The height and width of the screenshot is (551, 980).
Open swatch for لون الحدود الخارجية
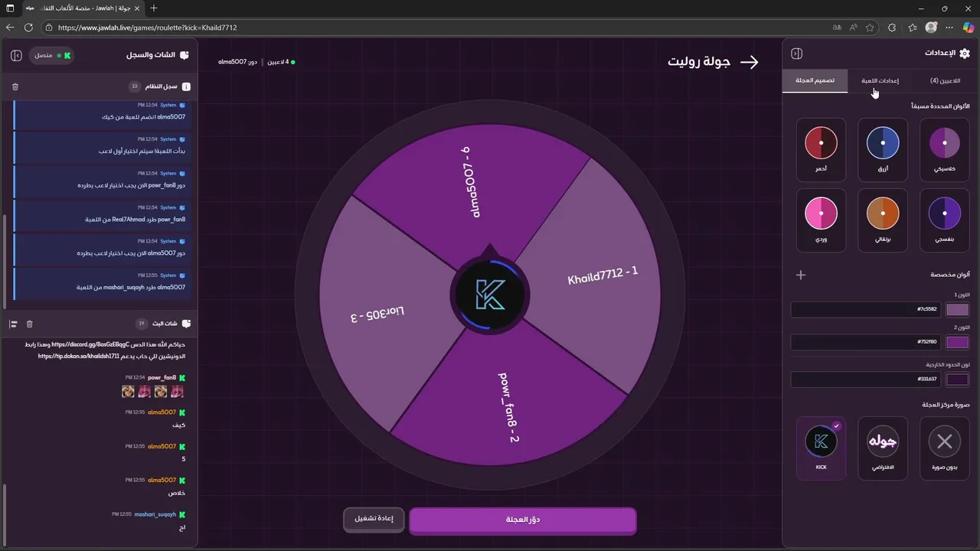[958, 380]
